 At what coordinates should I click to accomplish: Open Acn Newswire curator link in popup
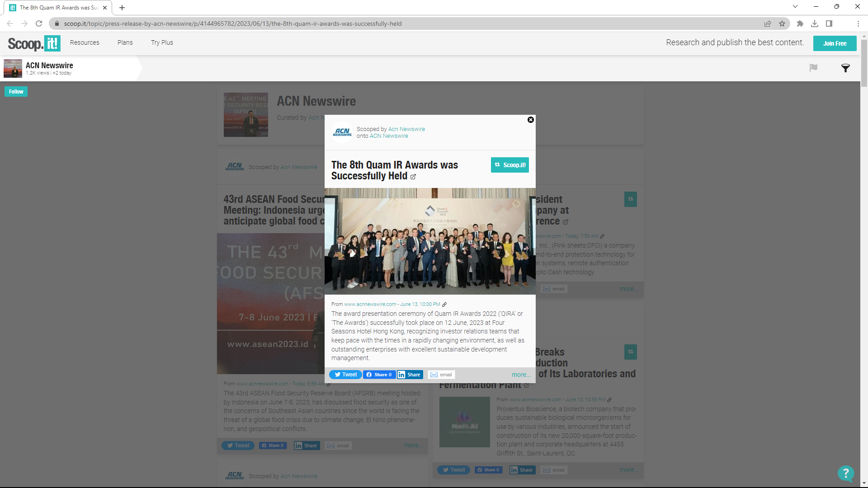click(406, 129)
